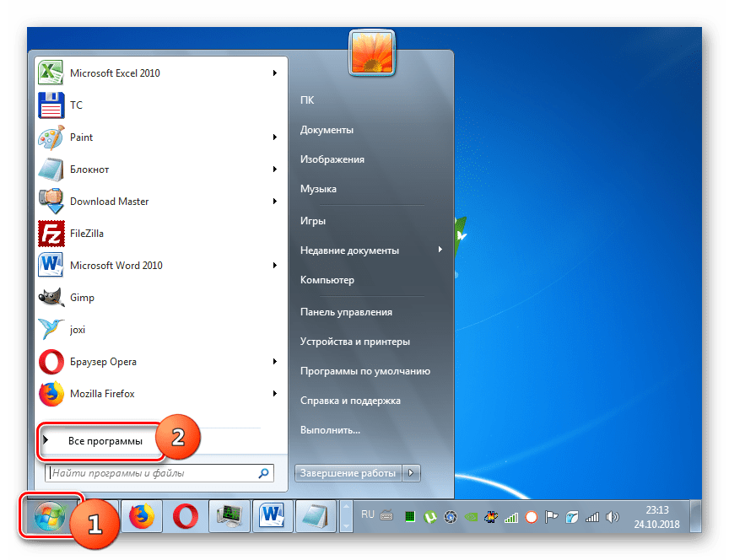
Task: Expand the Paint jump list arrow
Action: click(x=275, y=137)
